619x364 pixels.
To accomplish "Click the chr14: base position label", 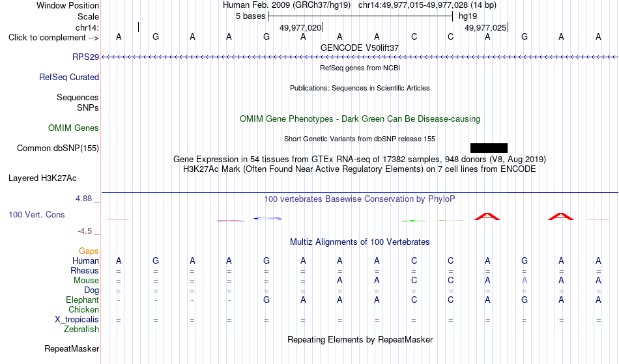I will [x=87, y=27].
